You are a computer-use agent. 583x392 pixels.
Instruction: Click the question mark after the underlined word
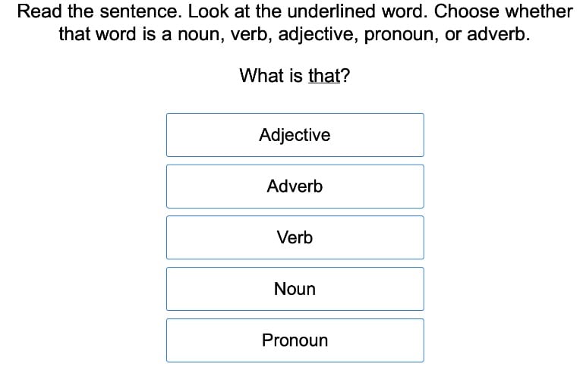345,76
